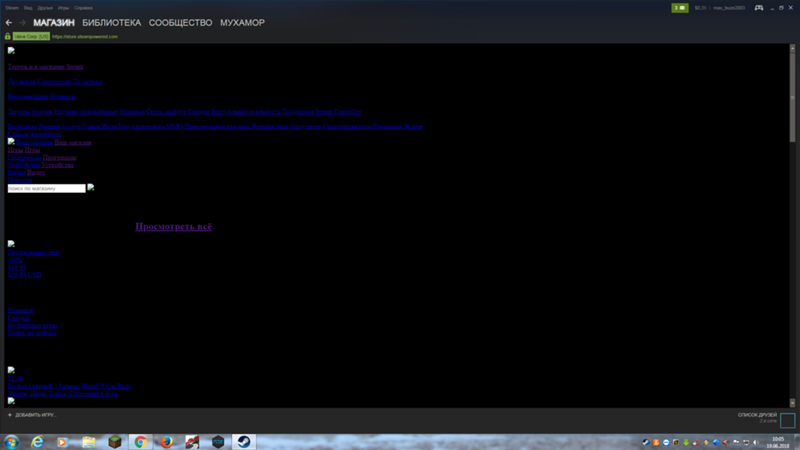Open the friends list avatar box

coord(787,420)
